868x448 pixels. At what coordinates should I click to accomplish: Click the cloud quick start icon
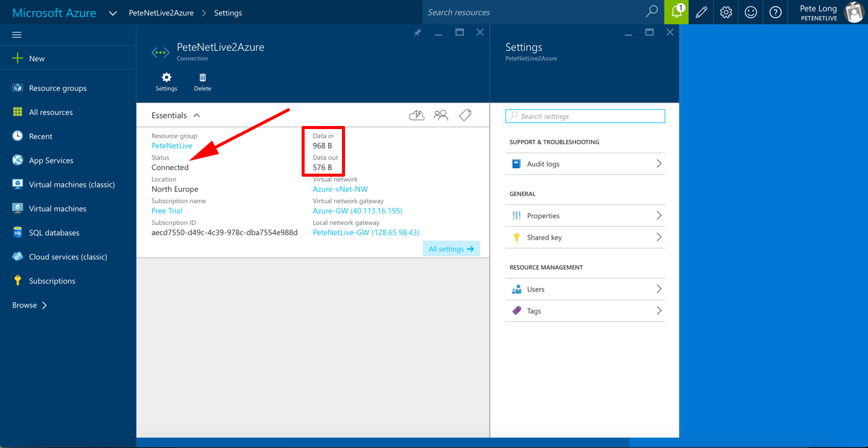[x=417, y=115]
